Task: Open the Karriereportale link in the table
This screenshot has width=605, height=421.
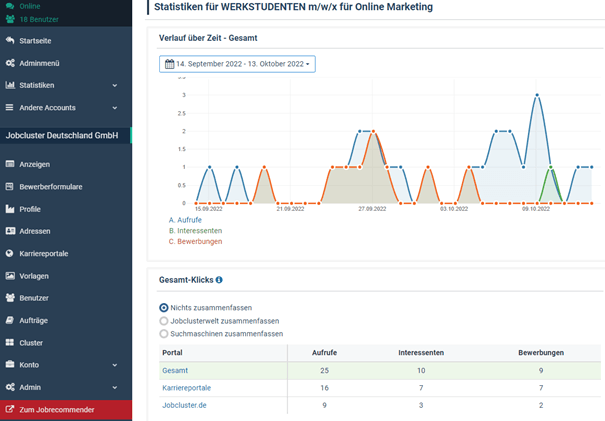Action: (x=187, y=388)
